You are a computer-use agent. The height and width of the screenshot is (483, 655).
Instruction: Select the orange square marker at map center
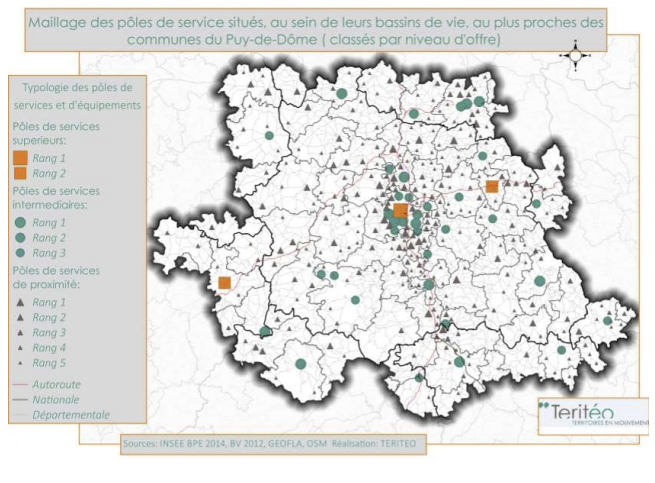400,211
